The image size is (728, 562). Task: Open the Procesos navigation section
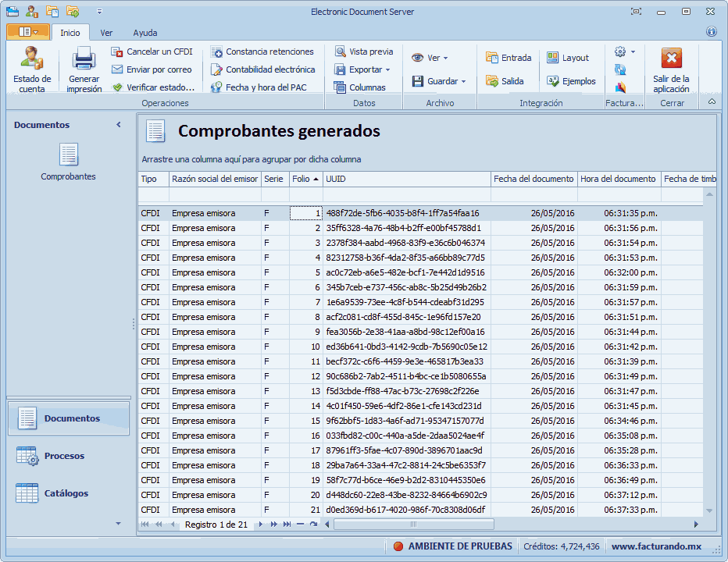[64, 456]
